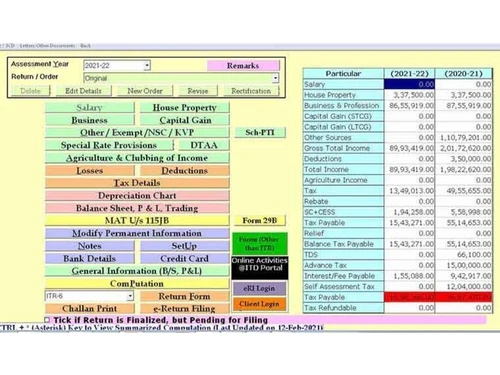Image resolution: width=500 pixels, height=375 pixels.
Task: Open the orange Deductions button
Action: point(185,170)
